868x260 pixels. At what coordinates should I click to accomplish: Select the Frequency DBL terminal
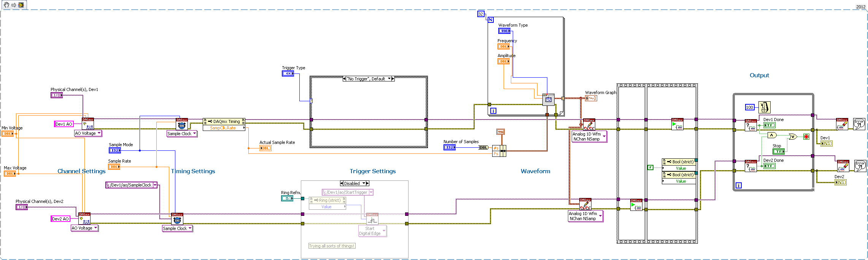pyautogui.click(x=504, y=46)
